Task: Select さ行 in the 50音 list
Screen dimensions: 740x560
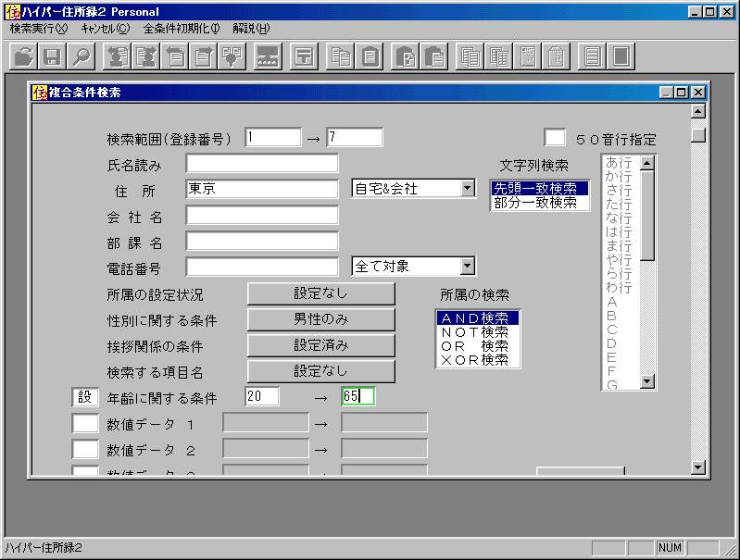Action: pos(619,191)
